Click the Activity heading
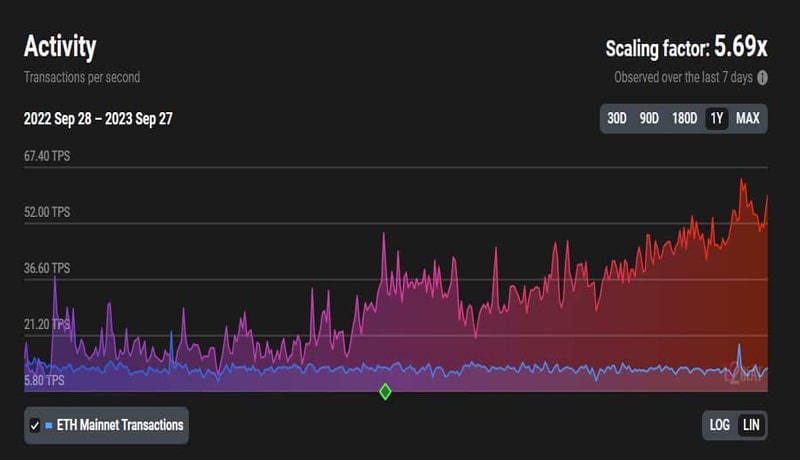Image resolution: width=800 pixels, height=460 pixels. (60, 46)
